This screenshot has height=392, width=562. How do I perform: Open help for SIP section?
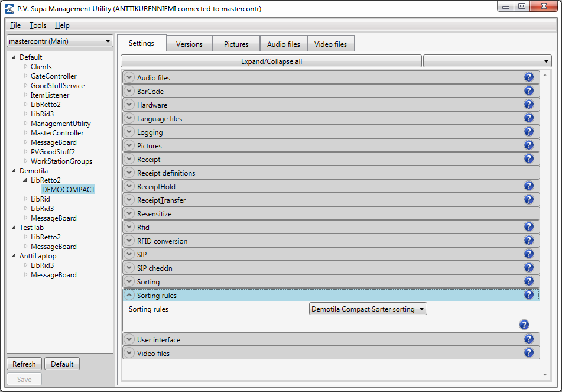[529, 254]
